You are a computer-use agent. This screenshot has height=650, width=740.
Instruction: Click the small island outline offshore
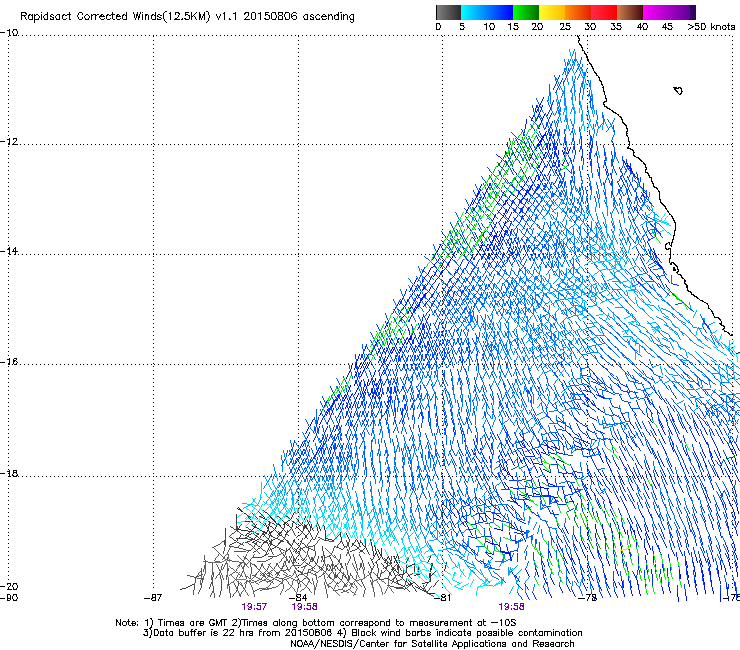678,90
